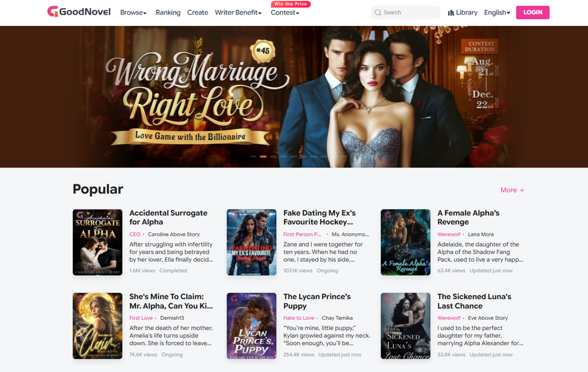This screenshot has width=588, height=372.
Task: Open the Wrong Marriage Right Love banner
Action: 294,97
